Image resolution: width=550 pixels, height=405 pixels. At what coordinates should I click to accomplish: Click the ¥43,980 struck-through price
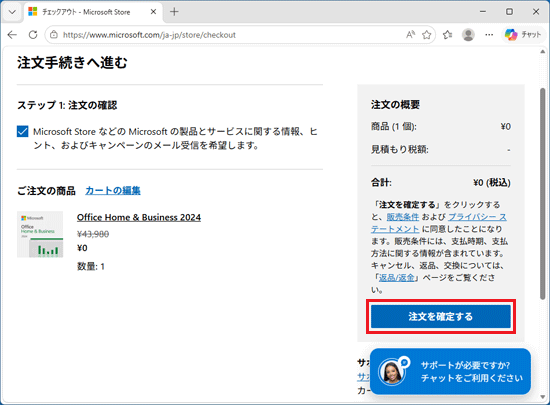click(93, 234)
